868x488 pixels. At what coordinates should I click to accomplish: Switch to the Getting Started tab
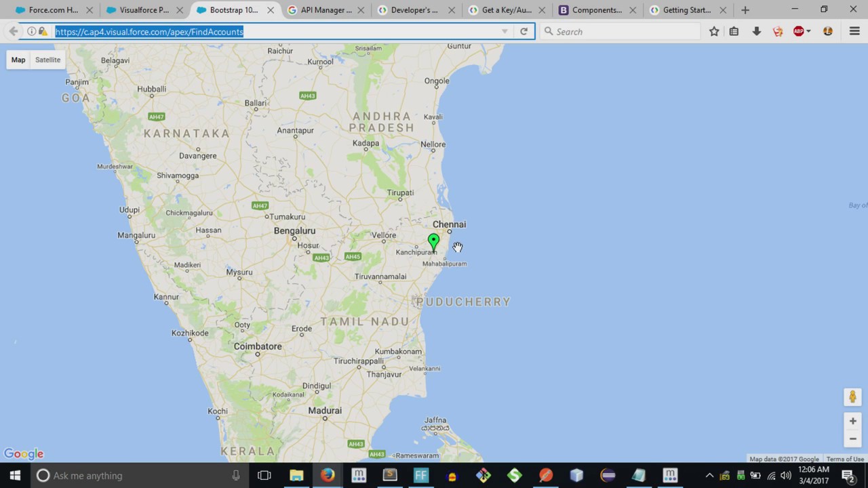(x=687, y=10)
